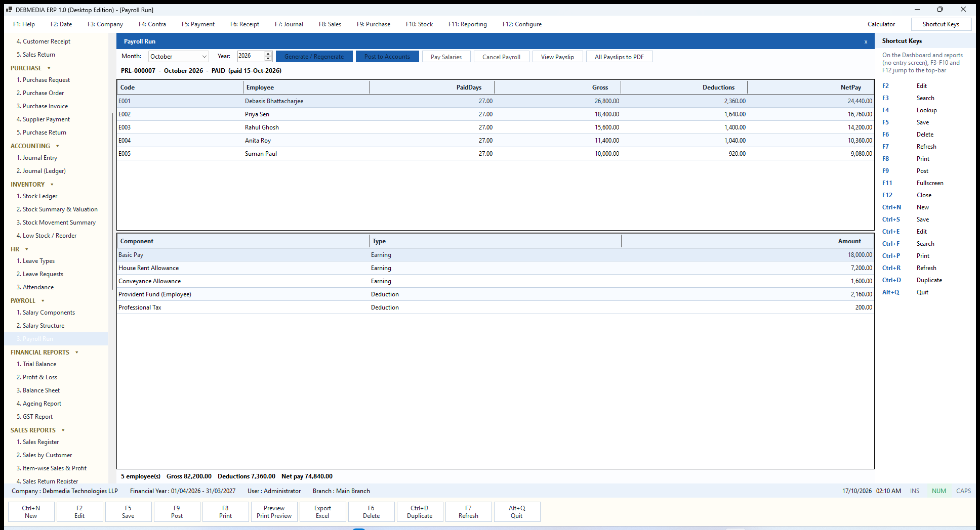The image size is (980, 530).
Task: Collapse the PAYROLL section arrow
Action: 43,301
